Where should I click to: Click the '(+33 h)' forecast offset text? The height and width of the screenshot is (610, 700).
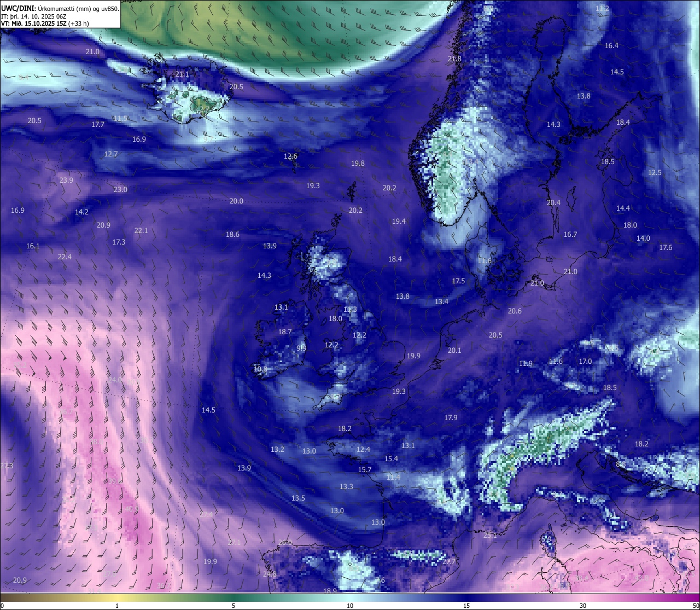79,24
